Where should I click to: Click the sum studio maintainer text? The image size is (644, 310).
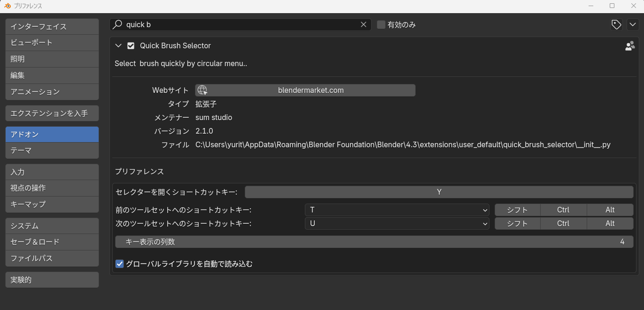coord(214,117)
